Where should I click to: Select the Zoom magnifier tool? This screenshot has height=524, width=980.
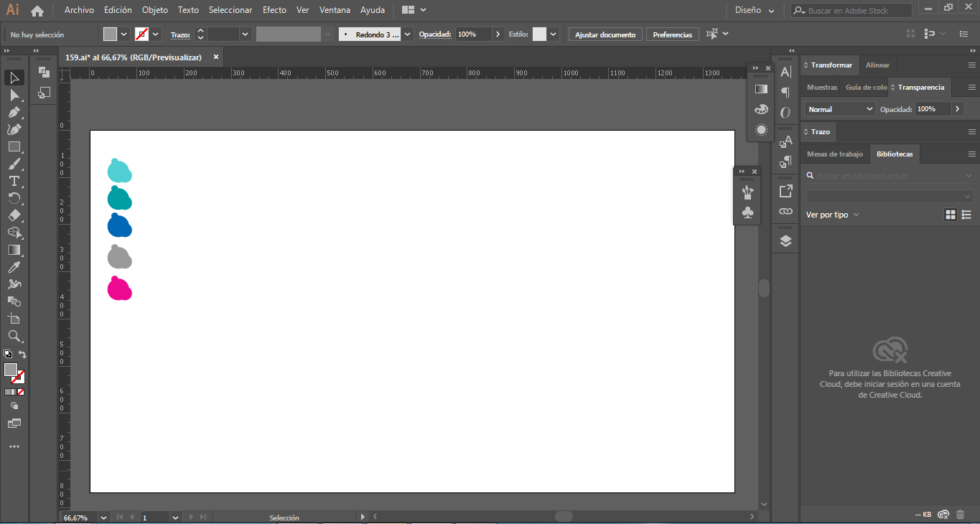[14, 336]
